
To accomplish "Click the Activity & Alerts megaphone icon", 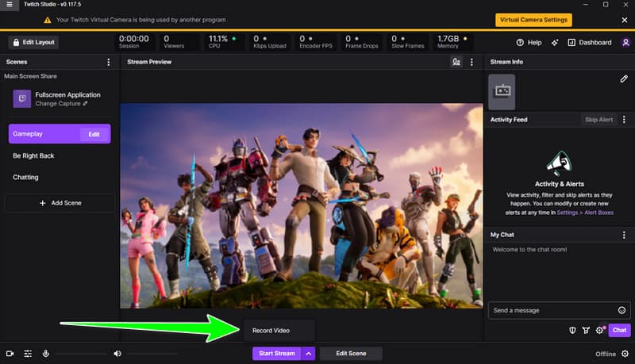I will point(560,163).
